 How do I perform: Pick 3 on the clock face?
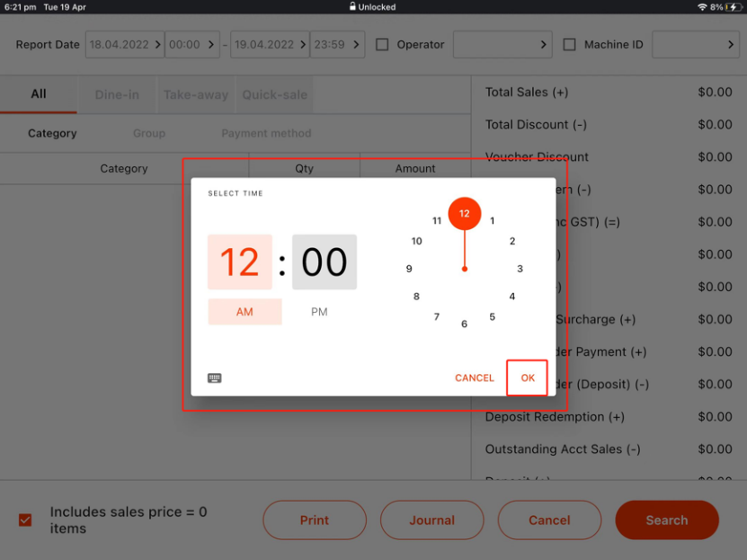tap(520, 269)
